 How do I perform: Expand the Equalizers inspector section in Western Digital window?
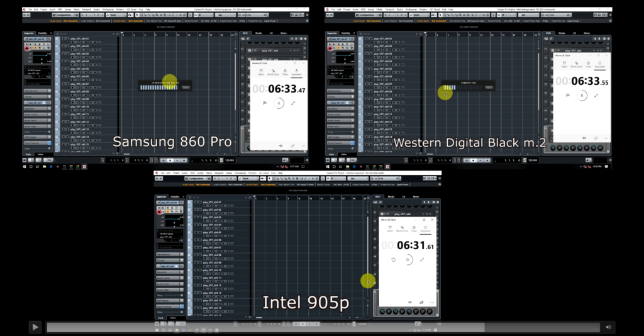[x=340, y=109]
